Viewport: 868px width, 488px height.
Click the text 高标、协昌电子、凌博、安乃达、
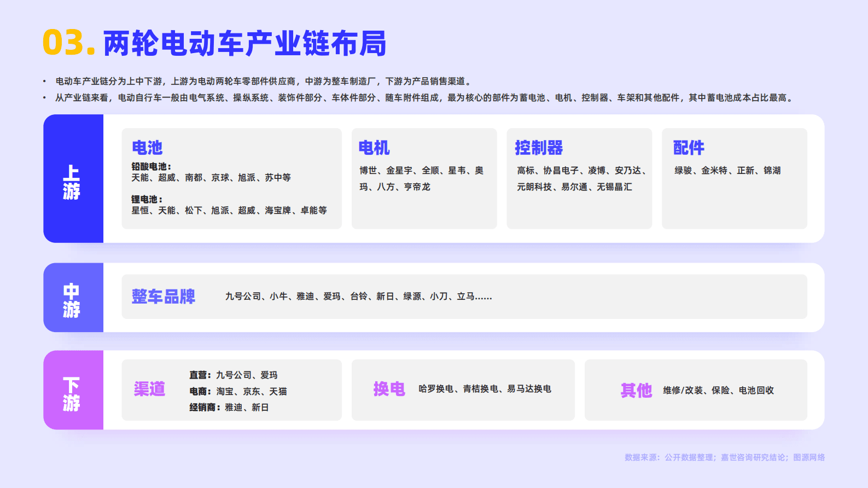(x=583, y=171)
